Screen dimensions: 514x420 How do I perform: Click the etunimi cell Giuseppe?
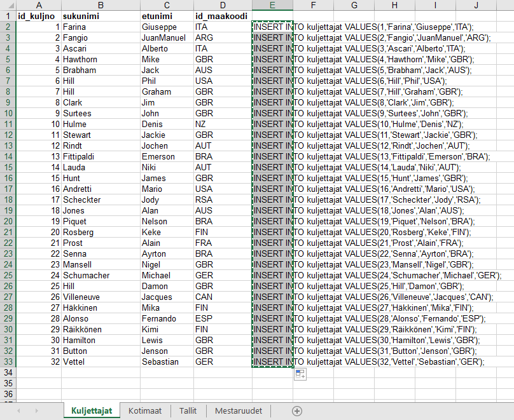click(x=166, y=27)
